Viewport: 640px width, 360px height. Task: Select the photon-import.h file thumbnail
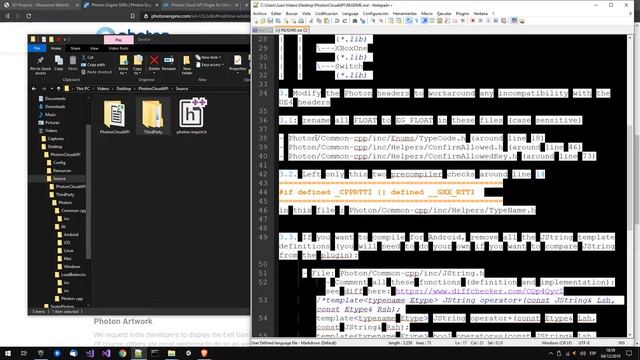pyautogui.click(x=191, y=117)
